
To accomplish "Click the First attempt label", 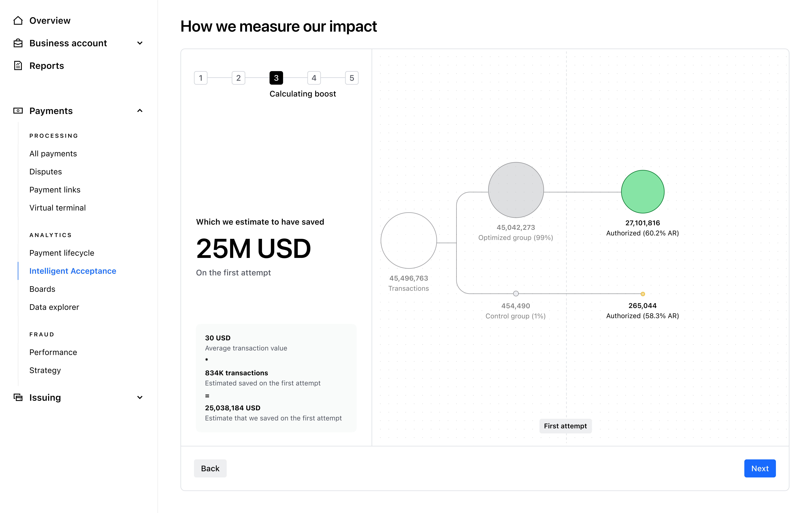I will pyautogui.click(x=565, y=426).
